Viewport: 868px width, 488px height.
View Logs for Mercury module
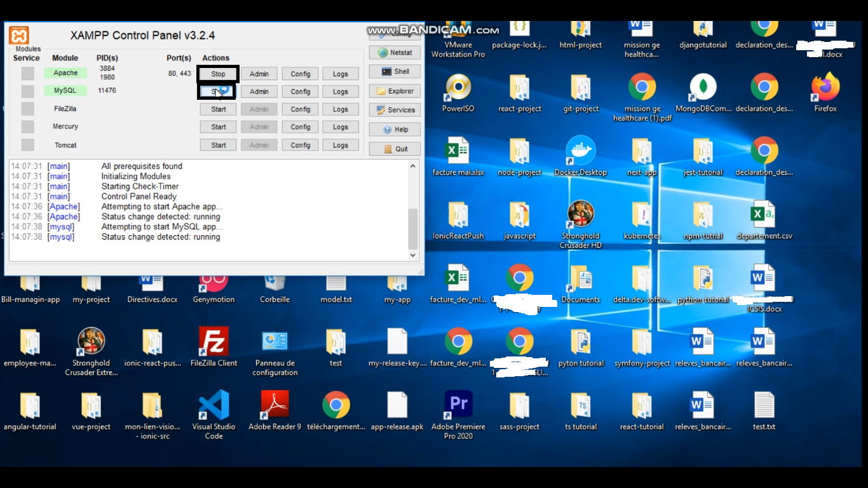pos(341,127)
